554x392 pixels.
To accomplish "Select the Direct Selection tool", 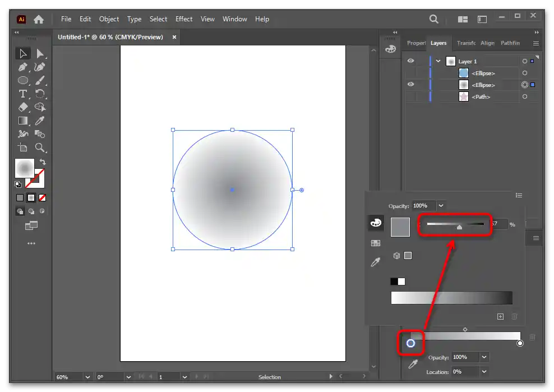I will pyautogui.click(x=40, y=54).
